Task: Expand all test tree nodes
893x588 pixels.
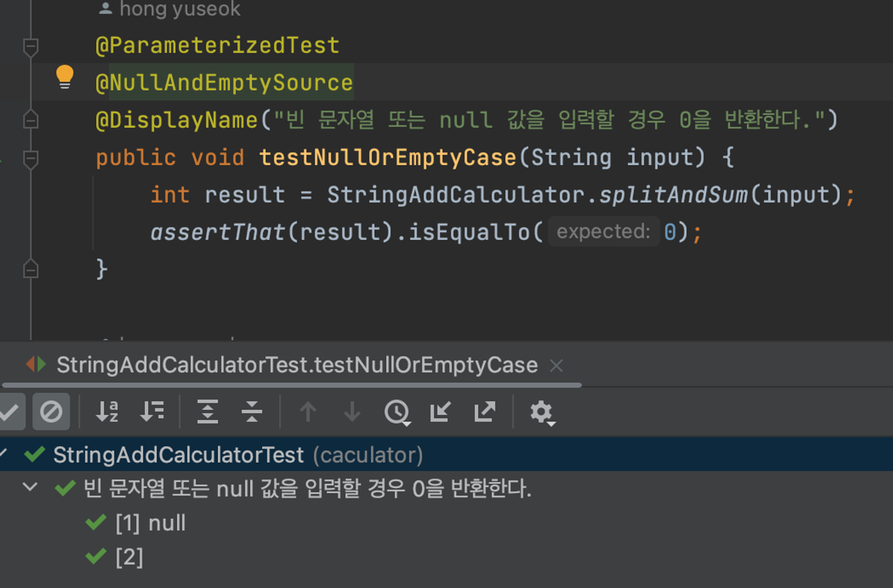Action: click(x=208, y=411)
